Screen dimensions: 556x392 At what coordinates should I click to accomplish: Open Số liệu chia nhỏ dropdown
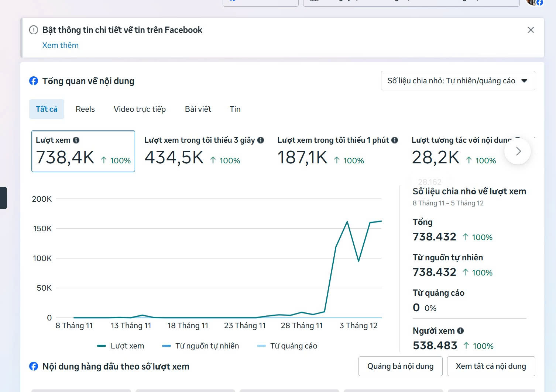click(x=458, y=81)
